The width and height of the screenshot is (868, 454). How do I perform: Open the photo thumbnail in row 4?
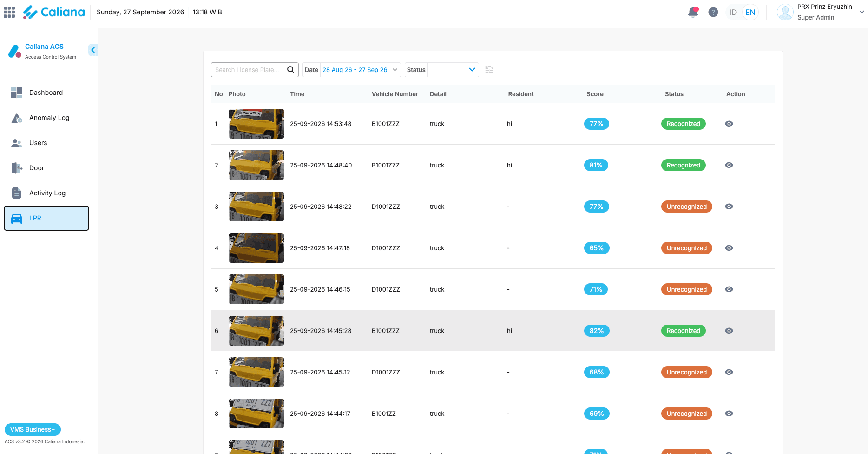pos(256,248)
